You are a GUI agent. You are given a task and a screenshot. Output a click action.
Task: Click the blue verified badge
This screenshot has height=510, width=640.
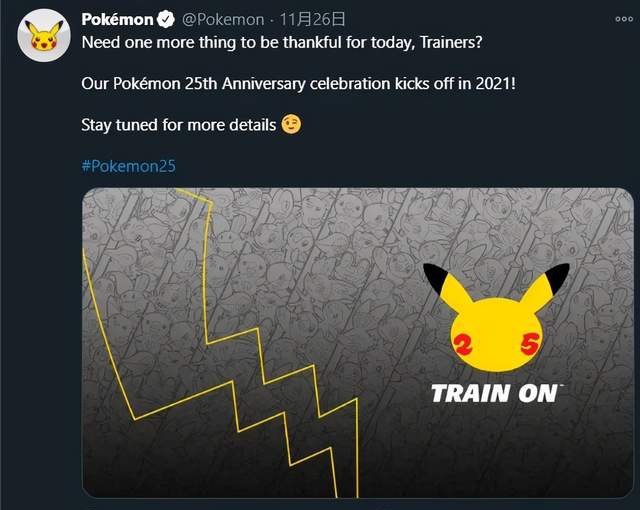click(x=164, y=19)
